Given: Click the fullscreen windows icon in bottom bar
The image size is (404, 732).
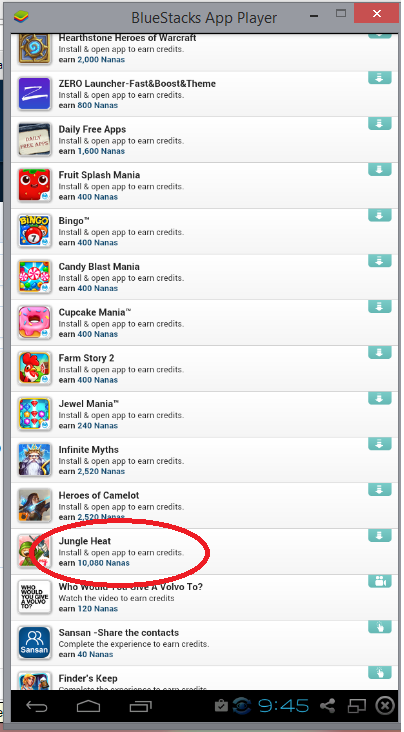Looking at the screenshot, I should [356, 706].
